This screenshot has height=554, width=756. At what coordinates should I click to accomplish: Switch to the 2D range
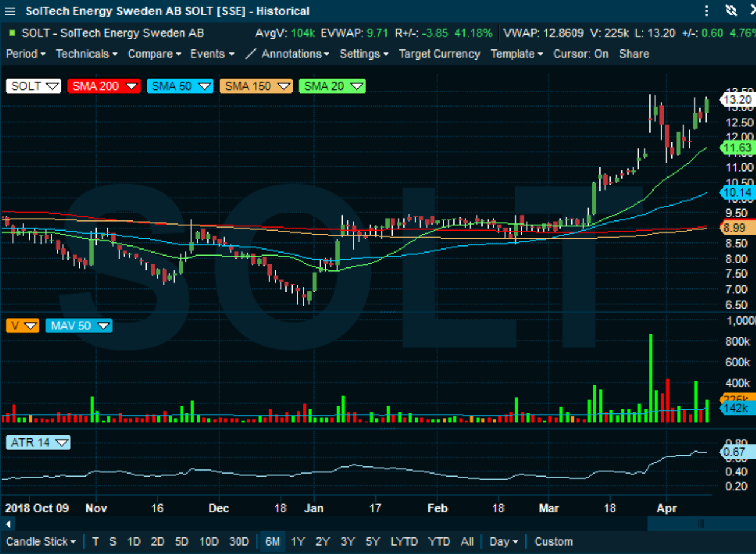pyautogui.click(x=157, y=541)
